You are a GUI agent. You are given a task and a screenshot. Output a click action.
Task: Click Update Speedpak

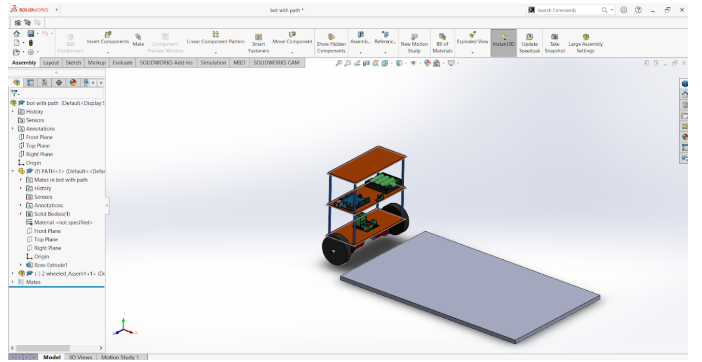[x=529, y=43]
